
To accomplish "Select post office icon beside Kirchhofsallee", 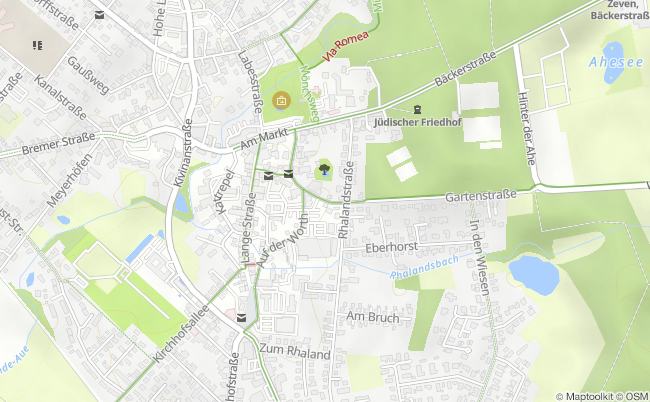I will [x=241, y=318].
